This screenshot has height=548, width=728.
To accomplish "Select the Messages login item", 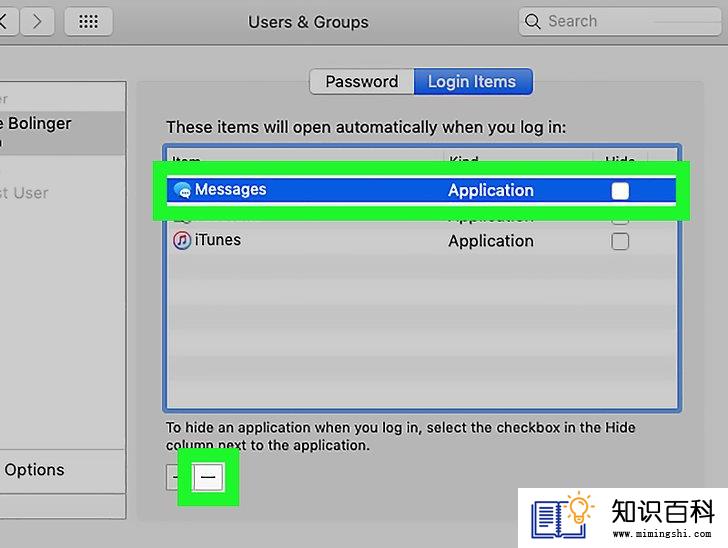I will [421, 190].
